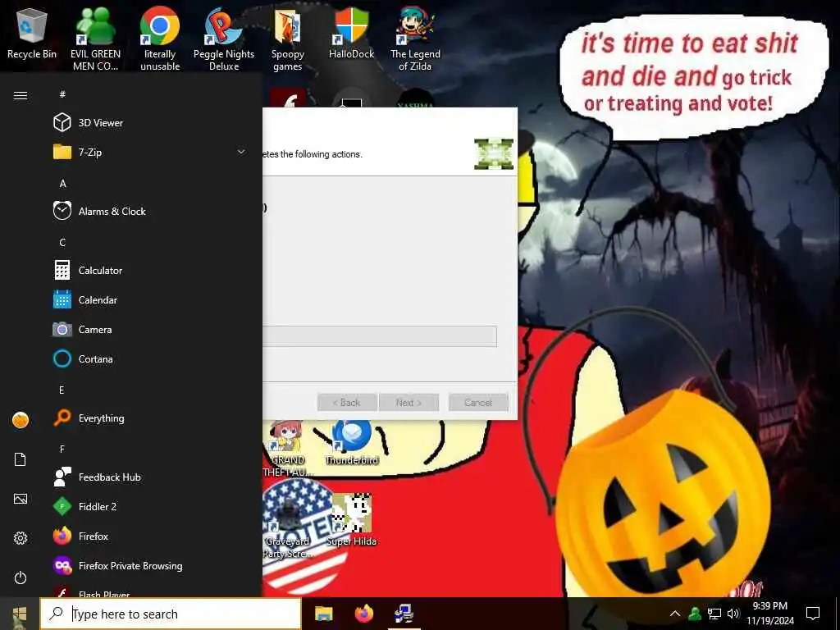The image size is (840, 630).
Task: Jump to the '#' letter section header
Action: click(62, 94)
